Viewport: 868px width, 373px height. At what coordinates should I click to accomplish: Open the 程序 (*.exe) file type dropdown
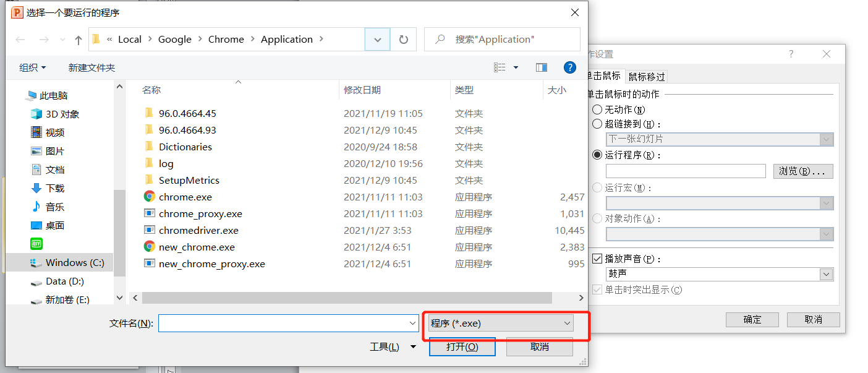coord(500,323)
